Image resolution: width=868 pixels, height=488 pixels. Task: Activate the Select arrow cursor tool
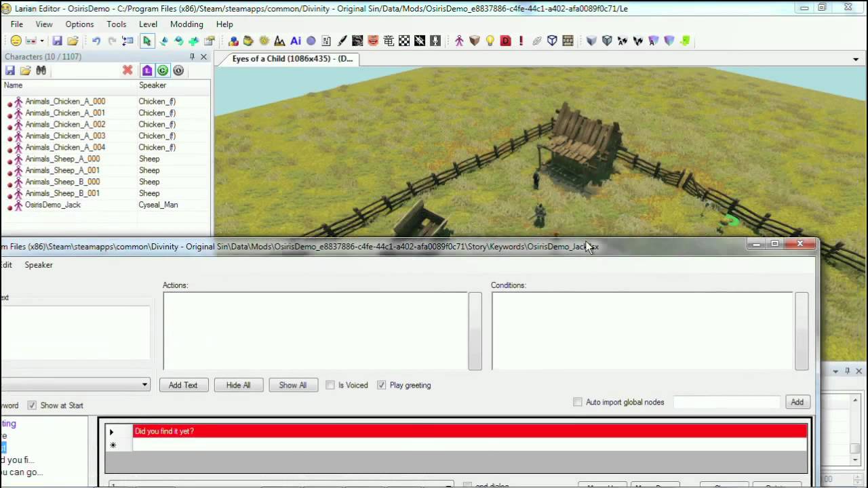click(146, 41)
